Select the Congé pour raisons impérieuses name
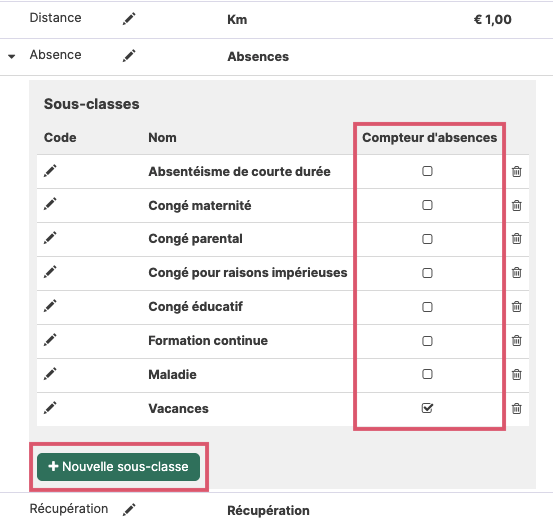 (248, 273)
